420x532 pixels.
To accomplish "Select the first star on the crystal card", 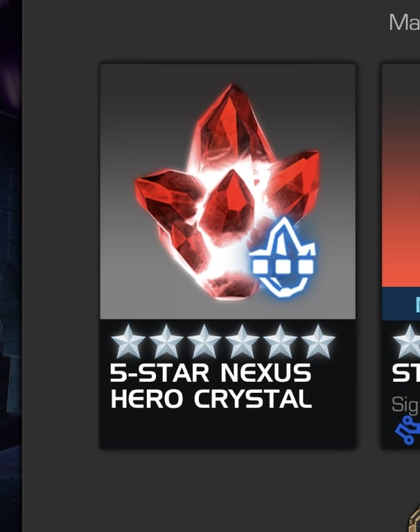I will (128, 342).
